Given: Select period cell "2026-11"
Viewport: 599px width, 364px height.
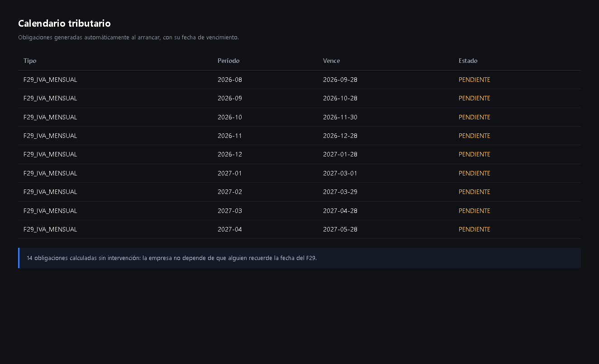Looking at the screenshot, I should tap(230, 136).
